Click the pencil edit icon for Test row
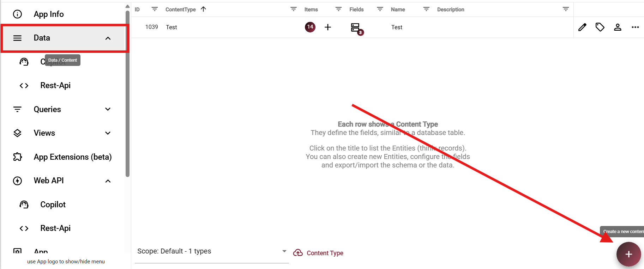The height and width of the screenshot is (269, 644). [x=582, y=27]
